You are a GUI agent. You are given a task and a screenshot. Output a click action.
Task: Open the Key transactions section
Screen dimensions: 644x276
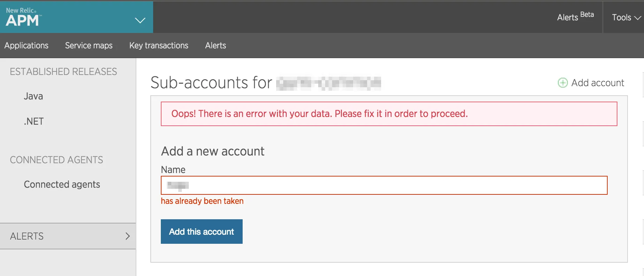[x=158, y=46]
